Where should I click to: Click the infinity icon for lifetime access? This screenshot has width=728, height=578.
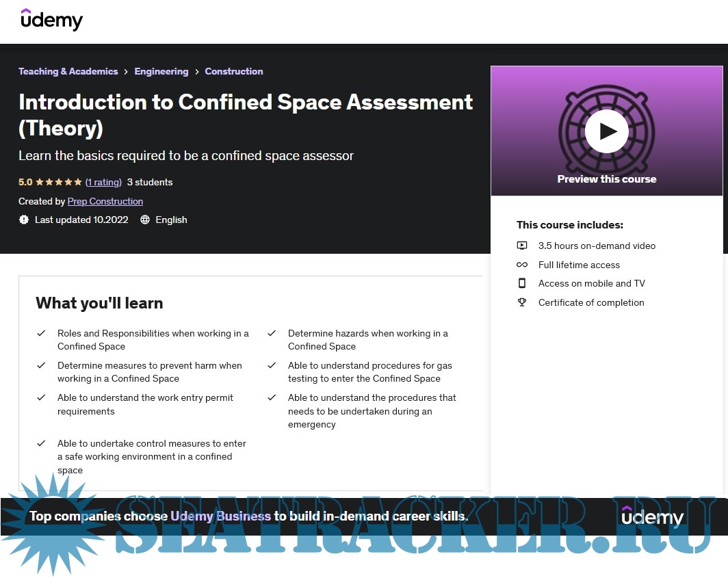click(x=522, y=265)
